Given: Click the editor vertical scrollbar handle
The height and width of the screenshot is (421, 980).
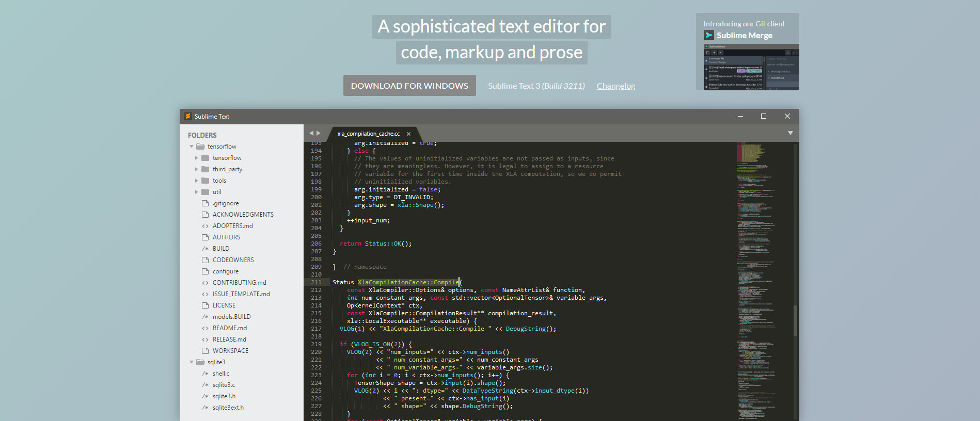Looking at the screenshot, I should 796,320.
